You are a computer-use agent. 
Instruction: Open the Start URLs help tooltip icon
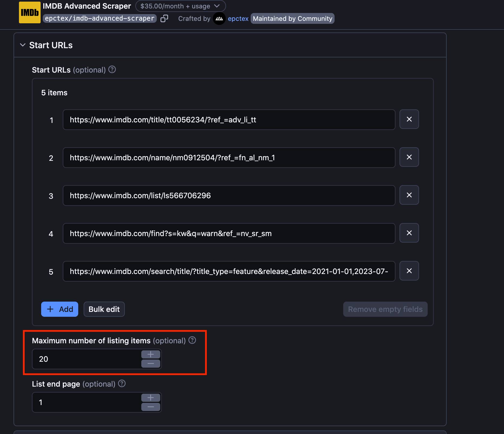tap(112, 70)
